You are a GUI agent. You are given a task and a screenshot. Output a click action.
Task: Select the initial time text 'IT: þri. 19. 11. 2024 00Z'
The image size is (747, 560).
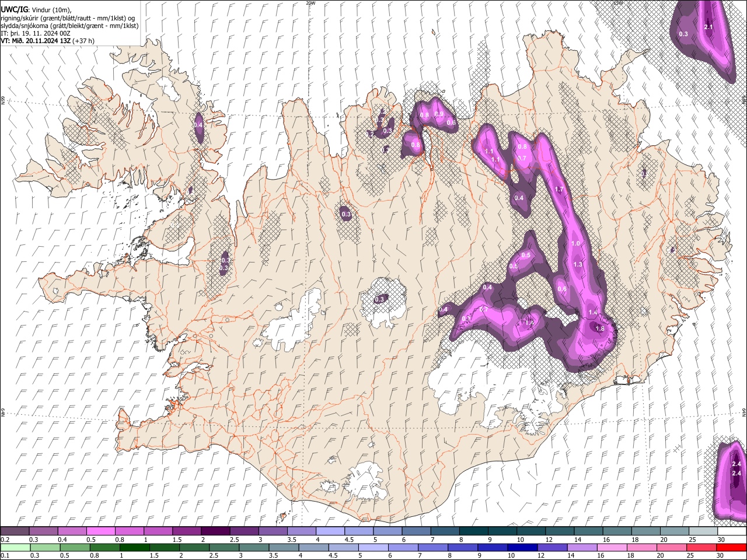(x=36, y=33)
